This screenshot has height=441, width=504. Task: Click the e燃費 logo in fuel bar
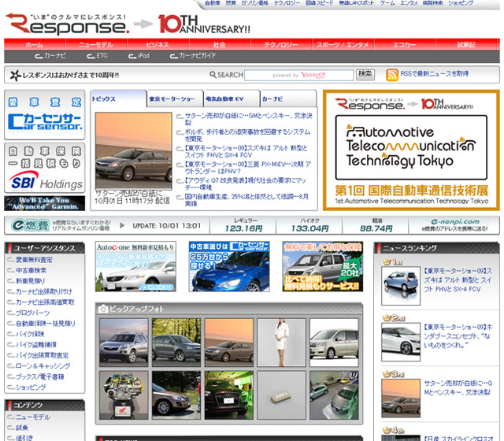click(x=31, y=225)
